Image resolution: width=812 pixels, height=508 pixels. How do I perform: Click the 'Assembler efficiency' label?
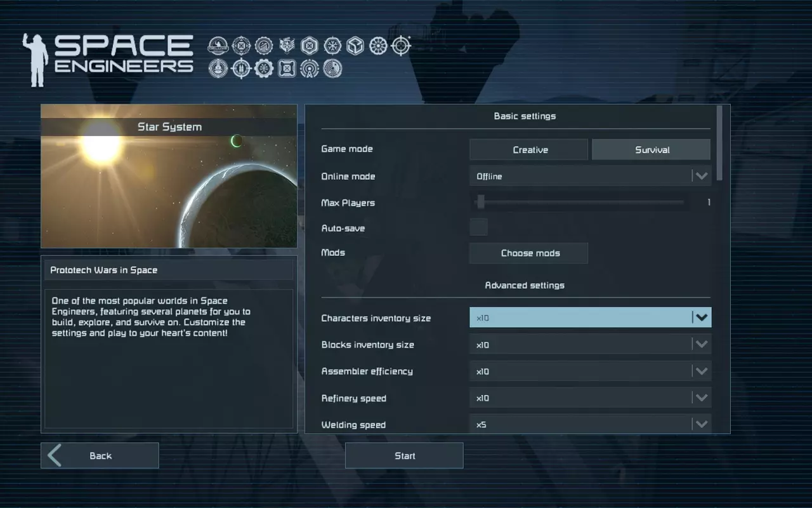(367, 371)
